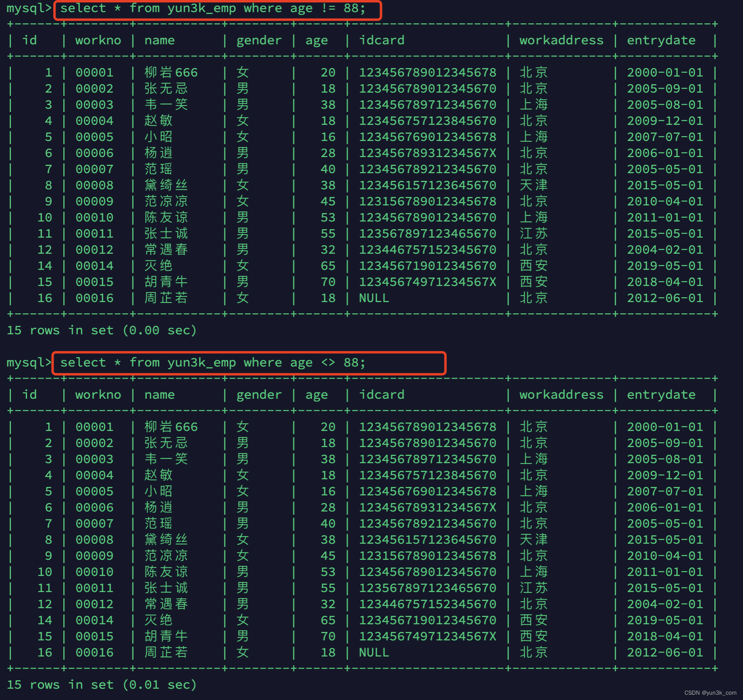743x700 pixels.
Task: Click the 'name' header in the second result table
Action: [x=160, y=395]
